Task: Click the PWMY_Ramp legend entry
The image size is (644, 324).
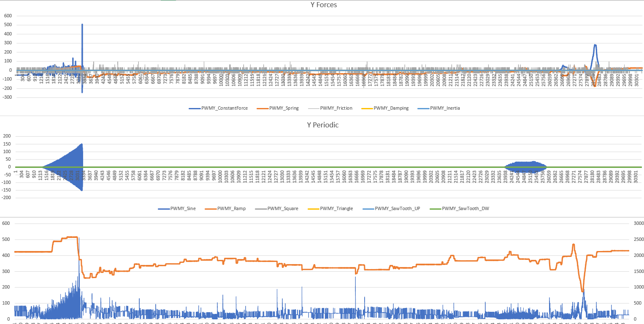Action: pyautogui.click(x=231, y=208)
